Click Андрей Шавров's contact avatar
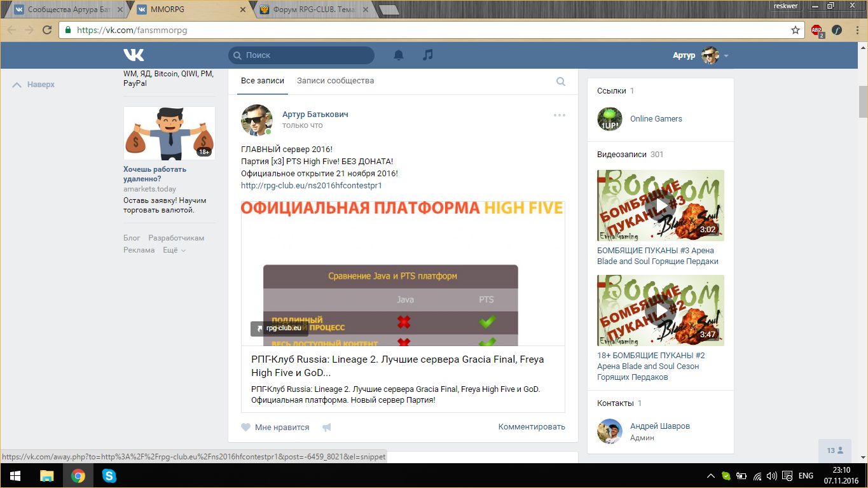Image resolution: width=868 pixels, height=488 pixels. click(x=609, y=431)
